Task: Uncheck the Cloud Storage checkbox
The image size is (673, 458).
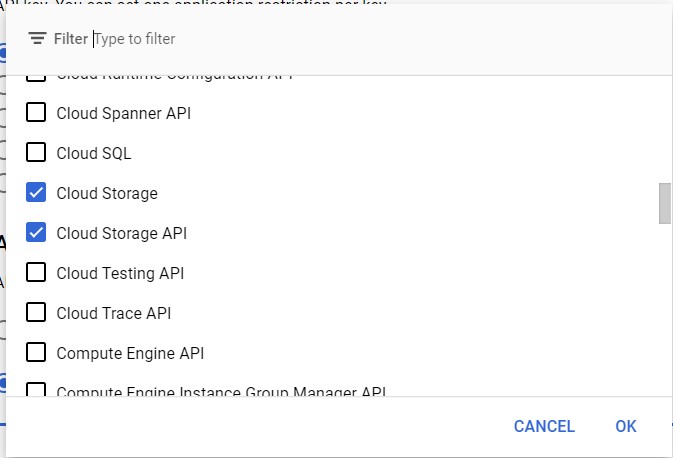Action: click(x=36, y=193)
